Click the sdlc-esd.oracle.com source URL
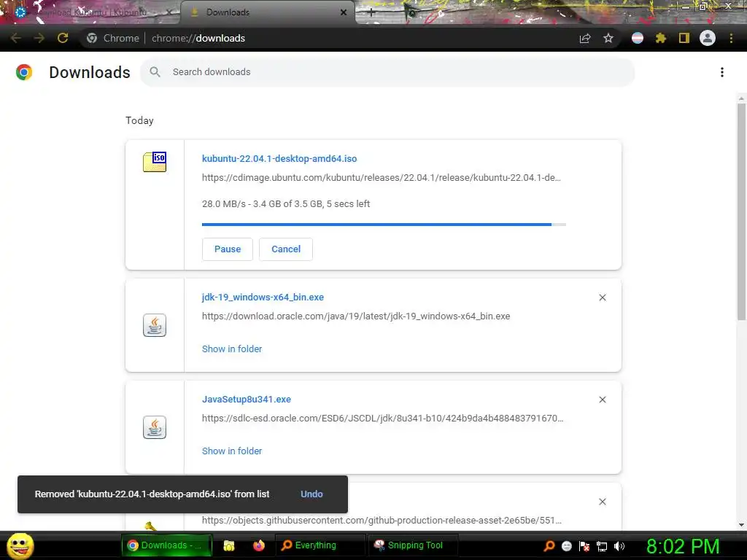This screenshot has width=747, height=560. point(382,419)
